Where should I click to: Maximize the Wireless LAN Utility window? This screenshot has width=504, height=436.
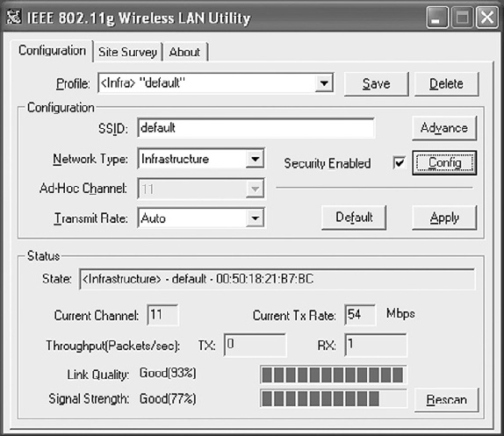point(462,18)
